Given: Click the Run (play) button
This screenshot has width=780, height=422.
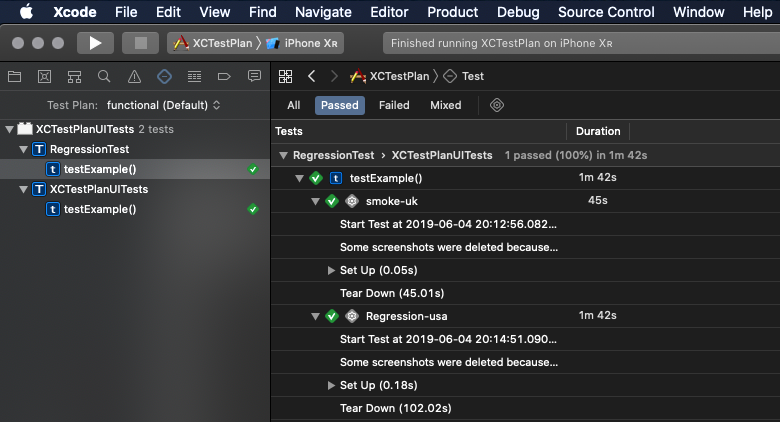Looking at the screenshot, I should coord(95,43).
